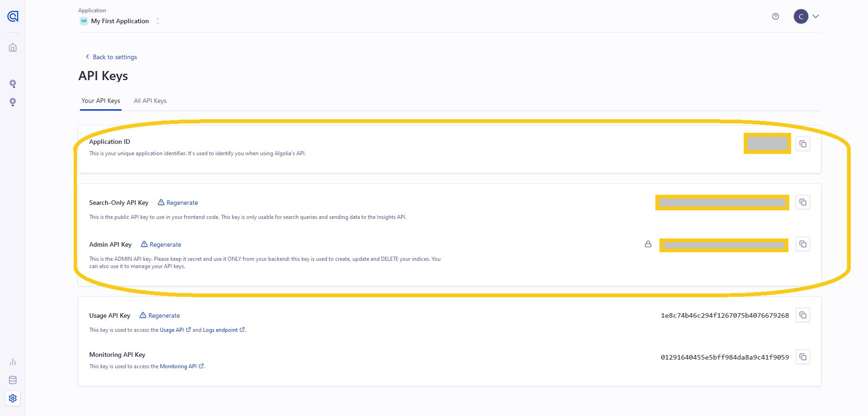
Task: Expand the account menu chevron at top right
Action: click(815, 16)
